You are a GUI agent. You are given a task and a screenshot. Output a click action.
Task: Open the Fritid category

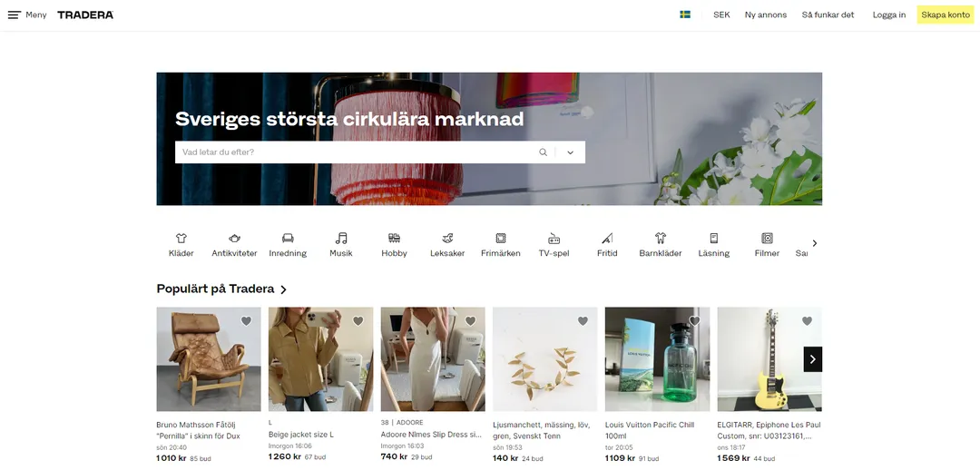click(607, 245)
